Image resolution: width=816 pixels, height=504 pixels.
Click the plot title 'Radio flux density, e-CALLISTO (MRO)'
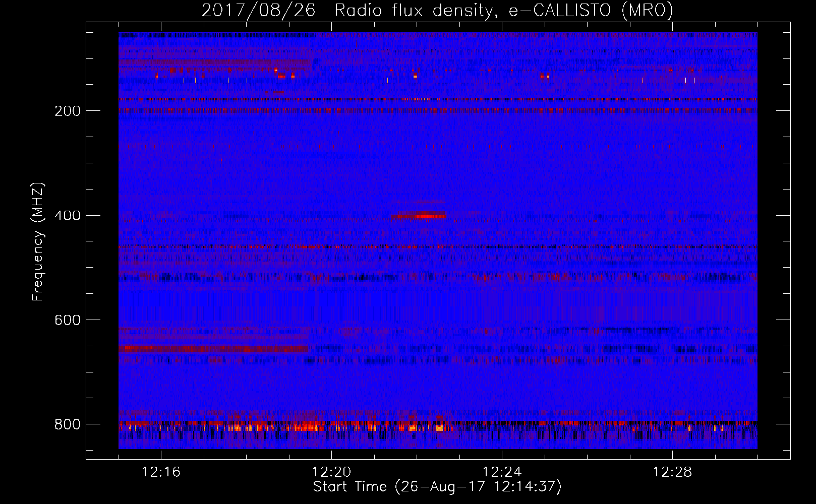click(x=503, y=10)
